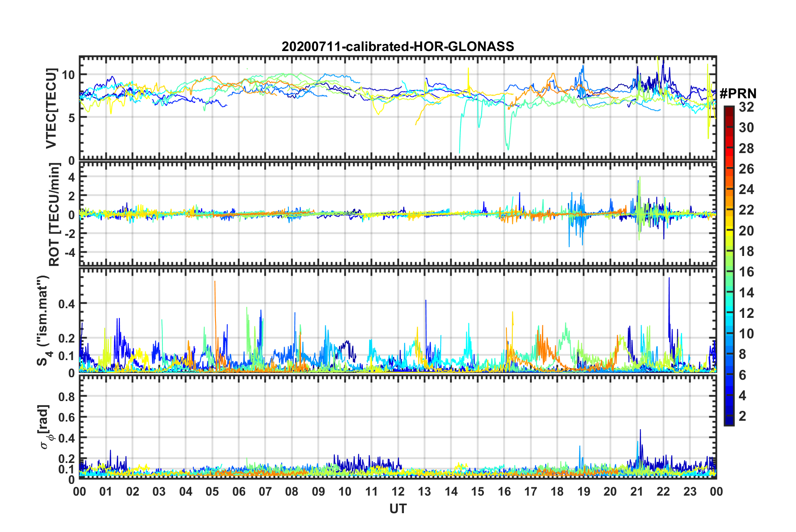Click the 5 tick on VTEC axis
The width and height of the screenshot is (796, 532).
[72, 118]
